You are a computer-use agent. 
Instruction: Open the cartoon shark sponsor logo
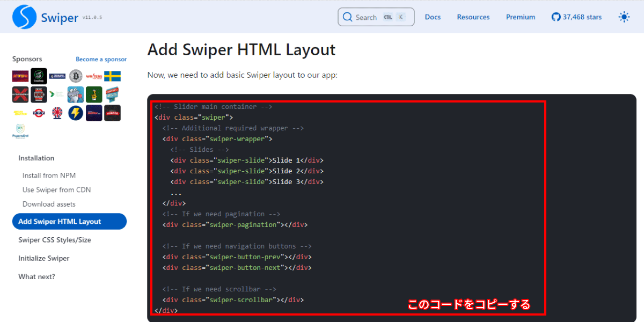tap(76, 94)
